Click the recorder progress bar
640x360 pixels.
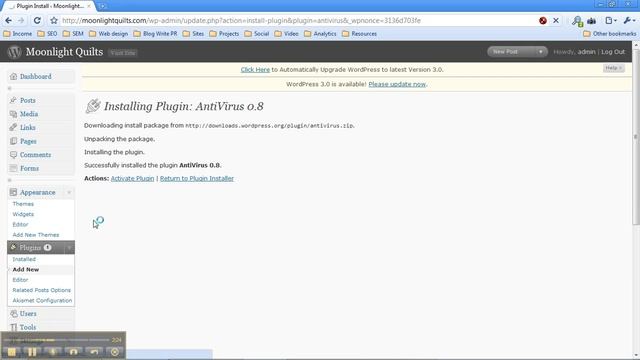[x=57, y=340]
